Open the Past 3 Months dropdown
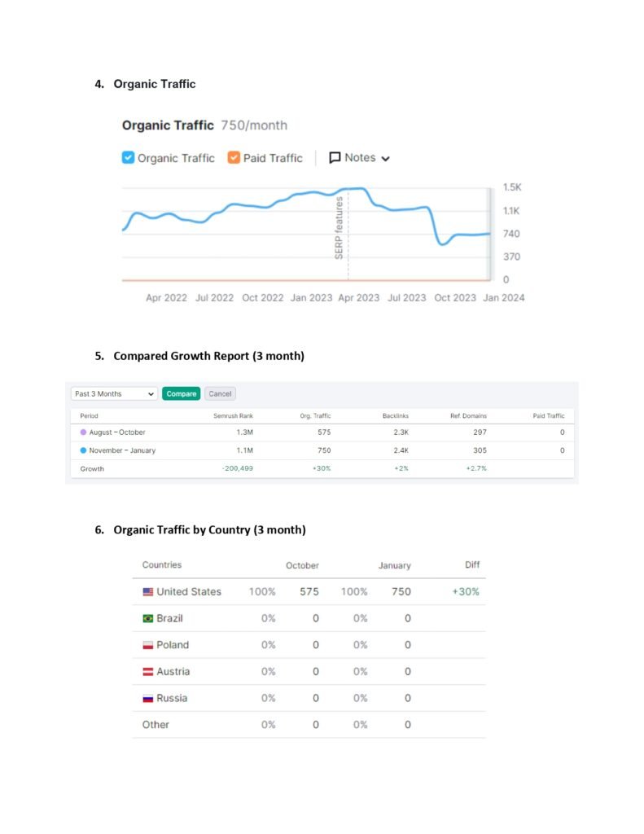This screenshot has height=834, width=644. pyautogui.click(x=114, y=393)
